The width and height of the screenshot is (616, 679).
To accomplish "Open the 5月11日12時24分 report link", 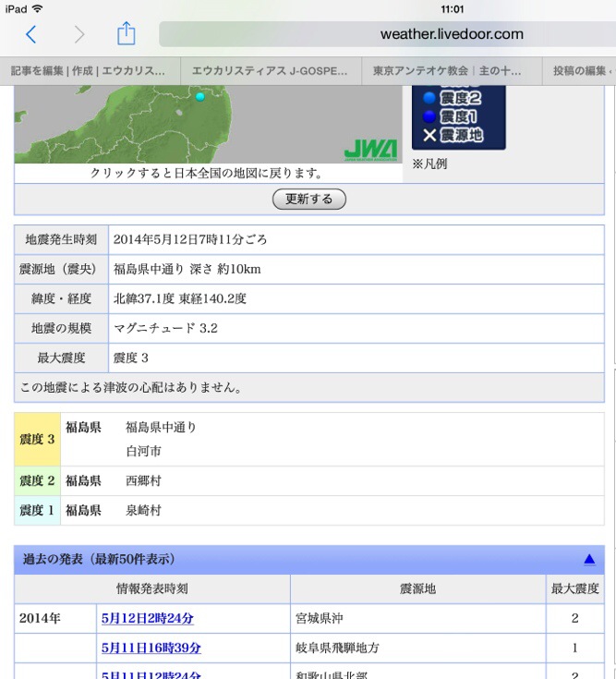I will click(151, 673).
